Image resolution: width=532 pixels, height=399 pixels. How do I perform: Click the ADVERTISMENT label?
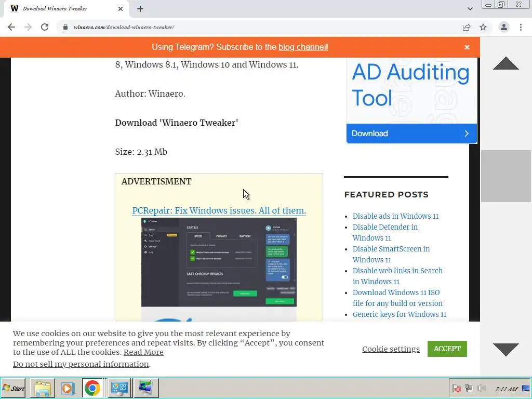[156, 181]
